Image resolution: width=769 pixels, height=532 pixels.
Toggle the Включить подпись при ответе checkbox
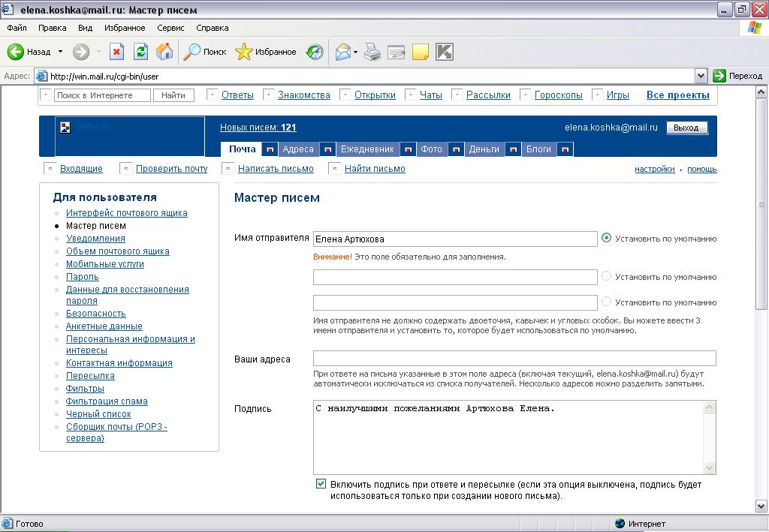point(321,484)
